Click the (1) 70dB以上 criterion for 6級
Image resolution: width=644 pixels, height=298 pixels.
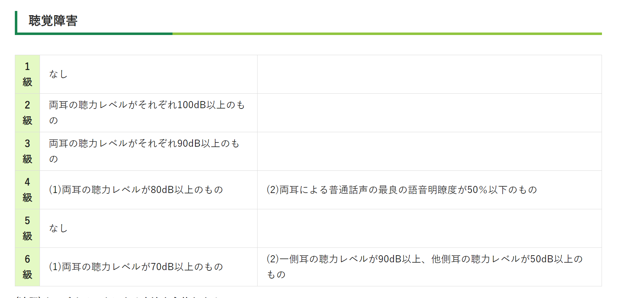click(136, 267)
